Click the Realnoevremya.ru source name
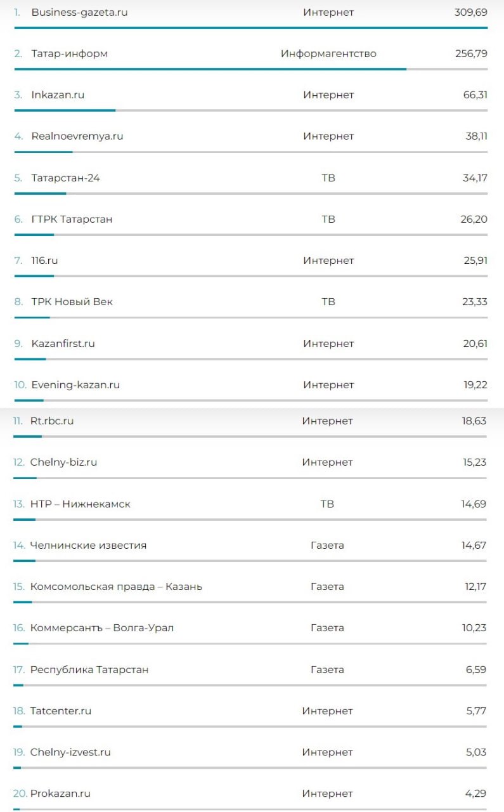 tap(77, 136)
